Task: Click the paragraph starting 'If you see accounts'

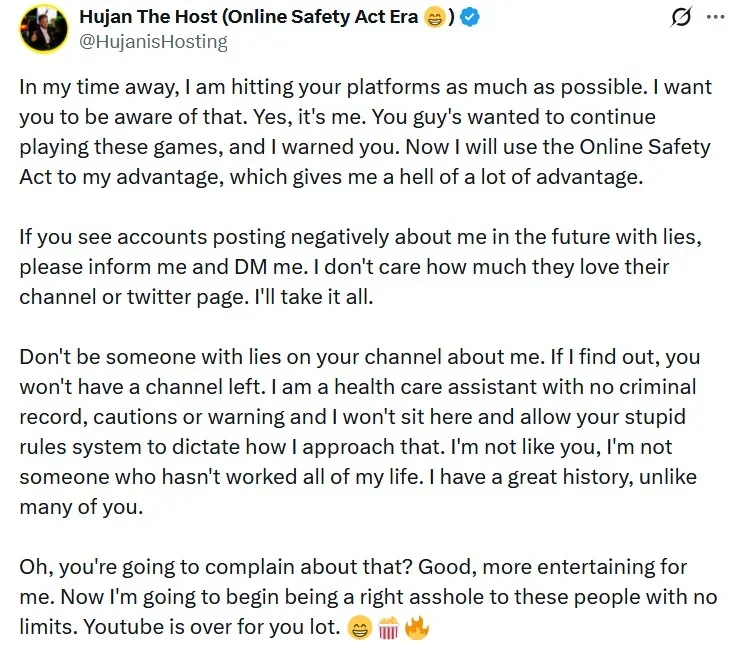Action: click(361, 267)
